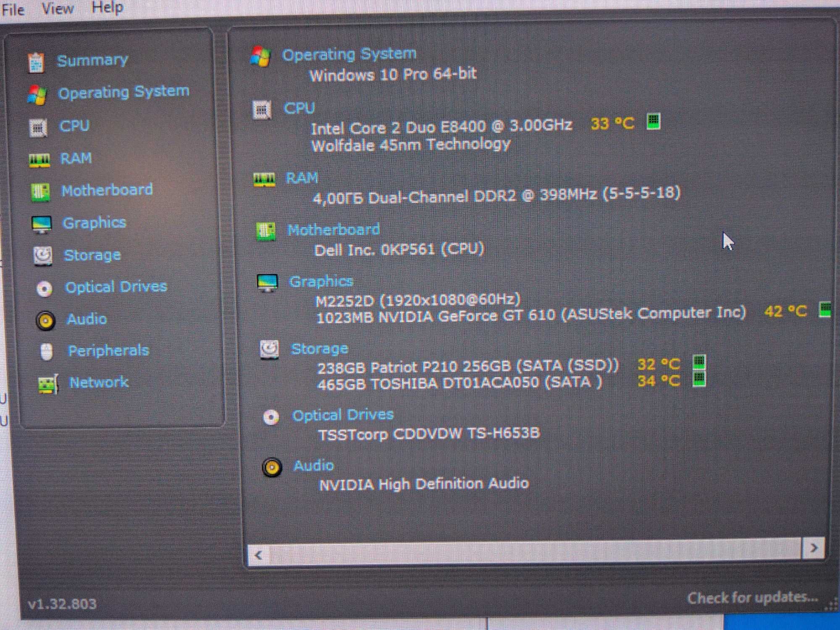840x630 pixels.
Task: Open the File menu
Action: pyautogui.click(x=13, y=9)
